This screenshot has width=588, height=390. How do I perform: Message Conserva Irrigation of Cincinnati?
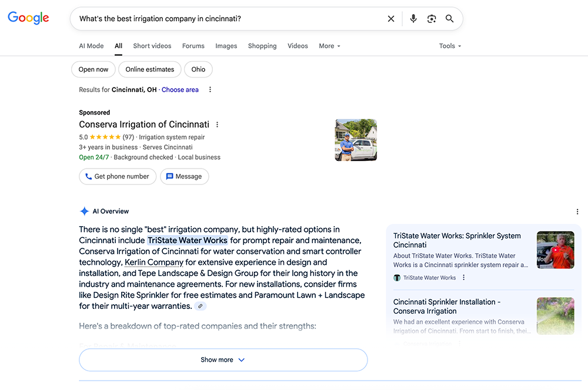(185, 176)
